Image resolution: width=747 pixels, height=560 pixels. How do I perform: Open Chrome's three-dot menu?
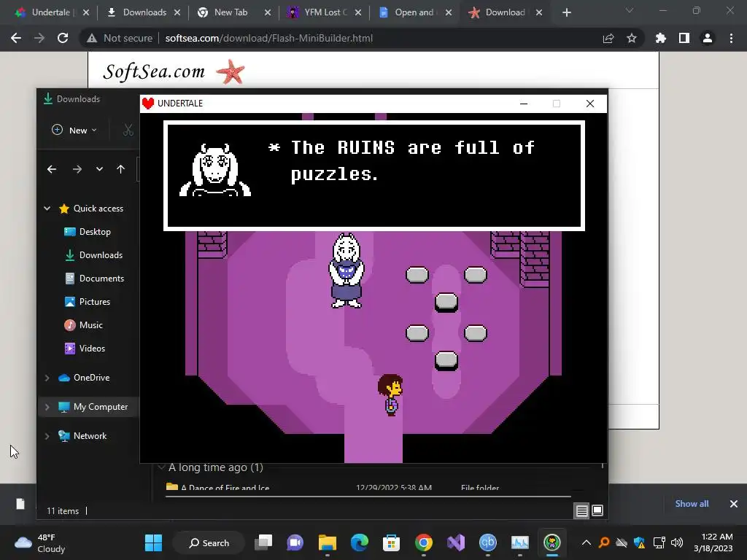[x=731, y=38]
